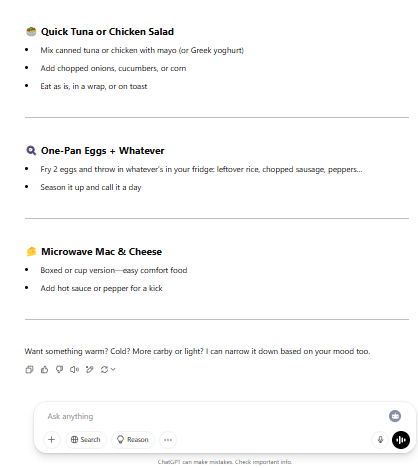The width and height of the screenshot is (418, 468).
Task: Click the One-Pan Eggs + Whatever heading
Action: point(103,151)
